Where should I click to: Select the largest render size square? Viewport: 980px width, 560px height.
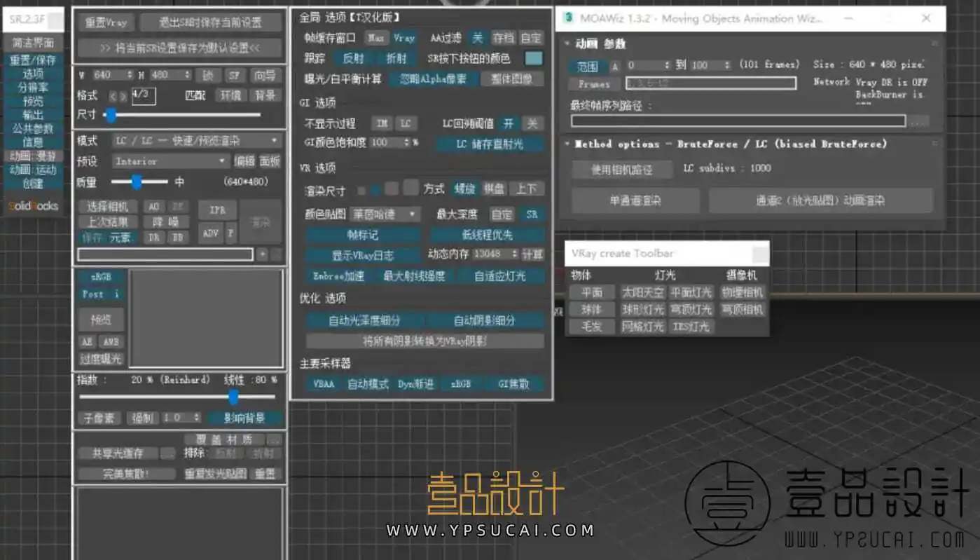(410, 189)
